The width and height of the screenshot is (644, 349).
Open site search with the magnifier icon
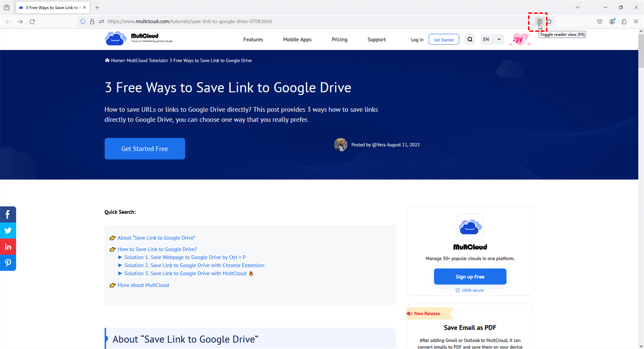click(x=470, y=40)
